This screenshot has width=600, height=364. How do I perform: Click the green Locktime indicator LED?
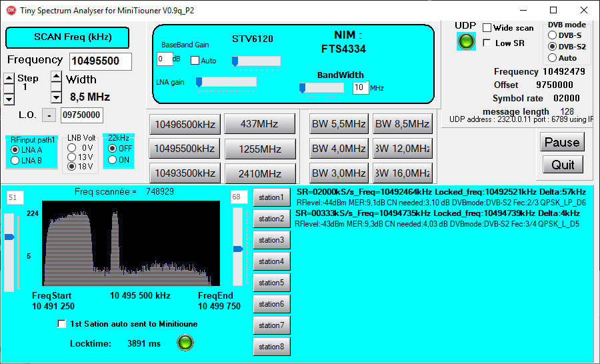point(185,343)
